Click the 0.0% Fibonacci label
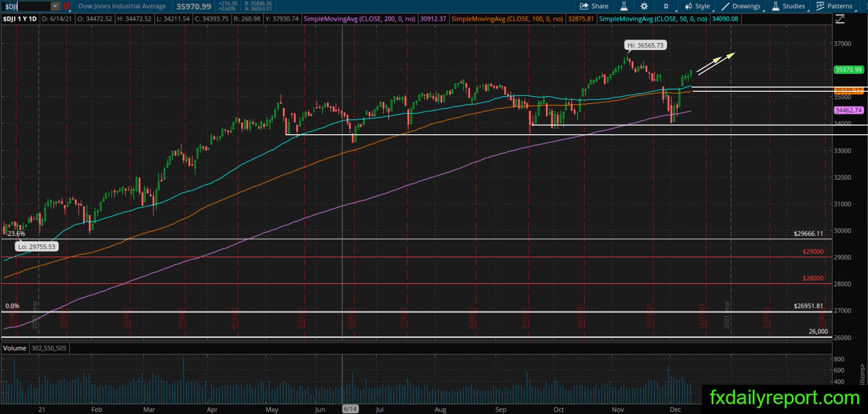868x414 pixels. 13,306
